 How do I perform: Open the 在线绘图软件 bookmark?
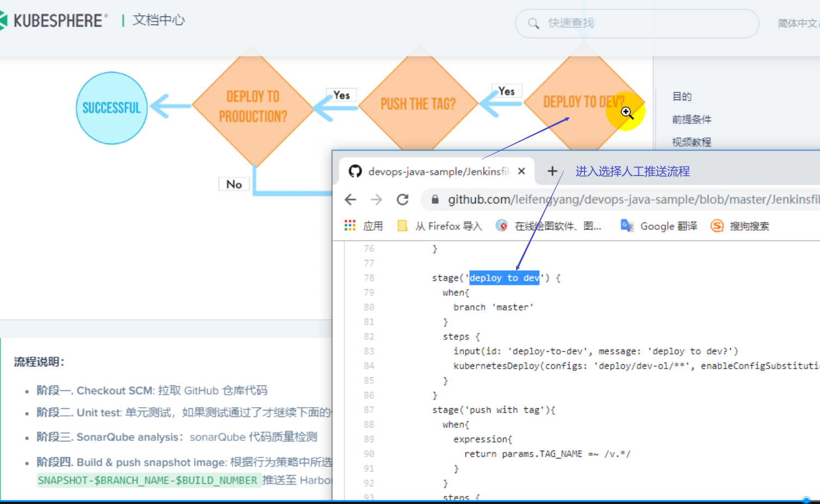[x=549, y=226]
